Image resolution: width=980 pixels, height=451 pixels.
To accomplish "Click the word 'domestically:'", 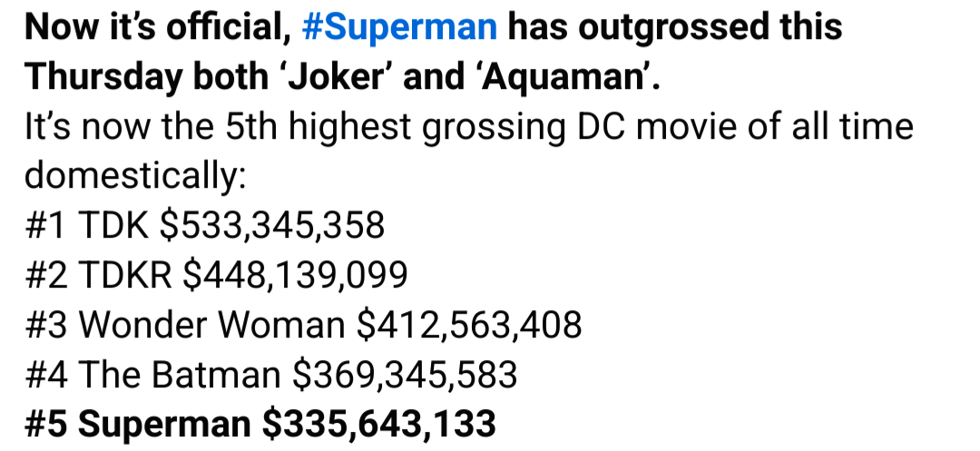I will 135,177.
